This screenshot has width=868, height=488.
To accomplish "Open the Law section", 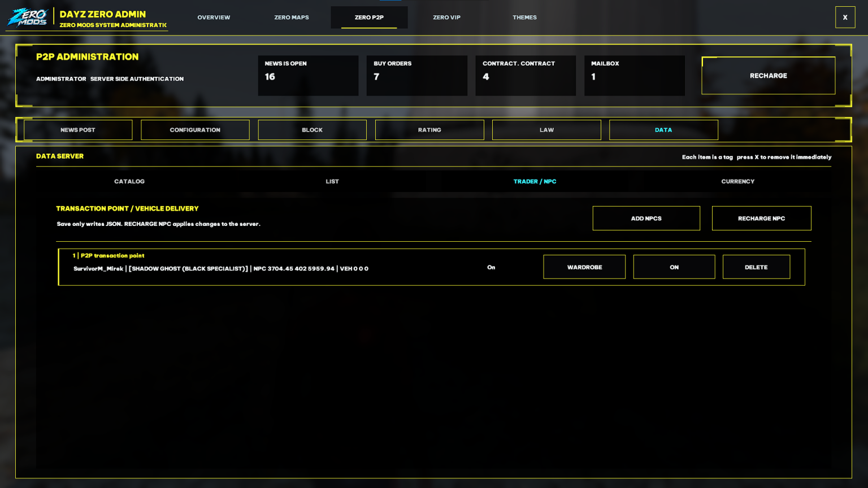I will coord(546,130).
